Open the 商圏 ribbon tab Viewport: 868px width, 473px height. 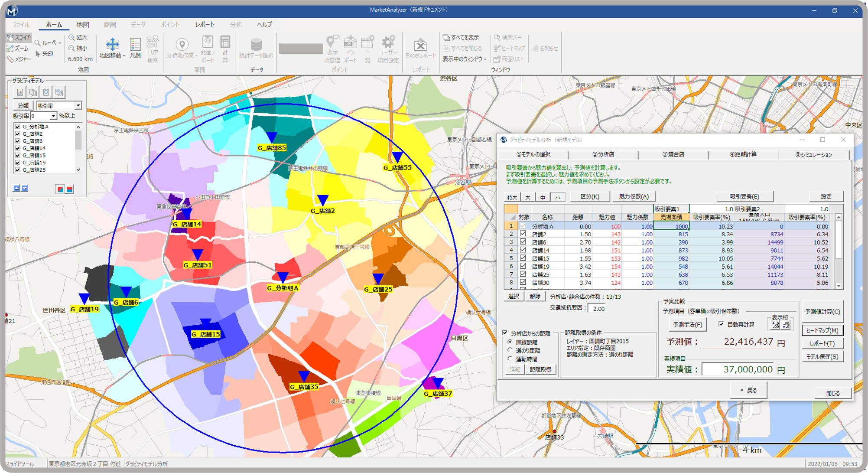click(x=111, y=25)
